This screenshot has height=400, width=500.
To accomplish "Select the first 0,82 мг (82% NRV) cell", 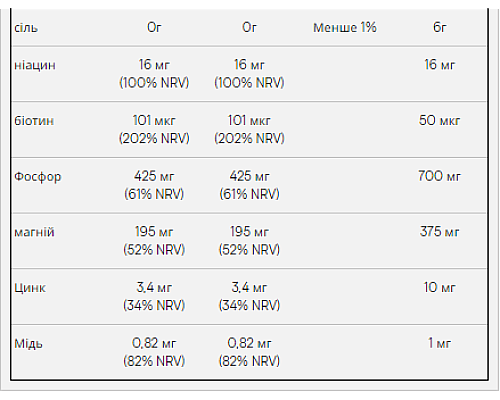I will tap(154, 352).
